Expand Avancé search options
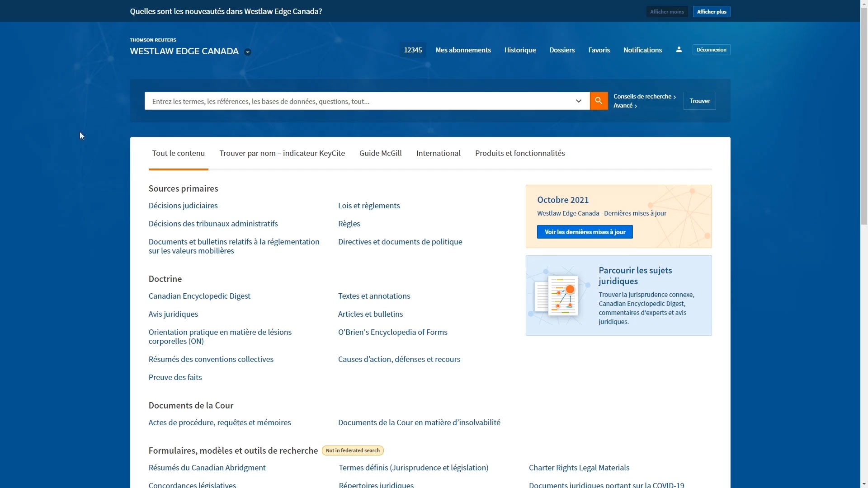 pos(625,105)
